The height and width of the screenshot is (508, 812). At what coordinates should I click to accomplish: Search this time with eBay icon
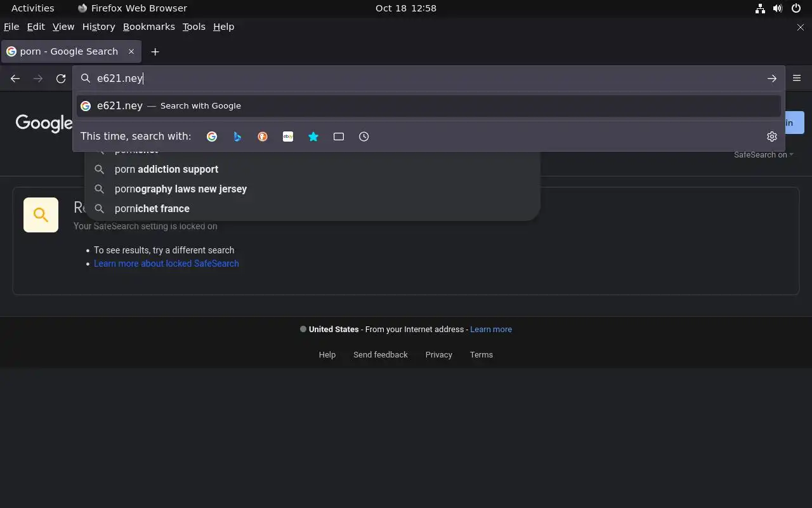pos(288,137)
